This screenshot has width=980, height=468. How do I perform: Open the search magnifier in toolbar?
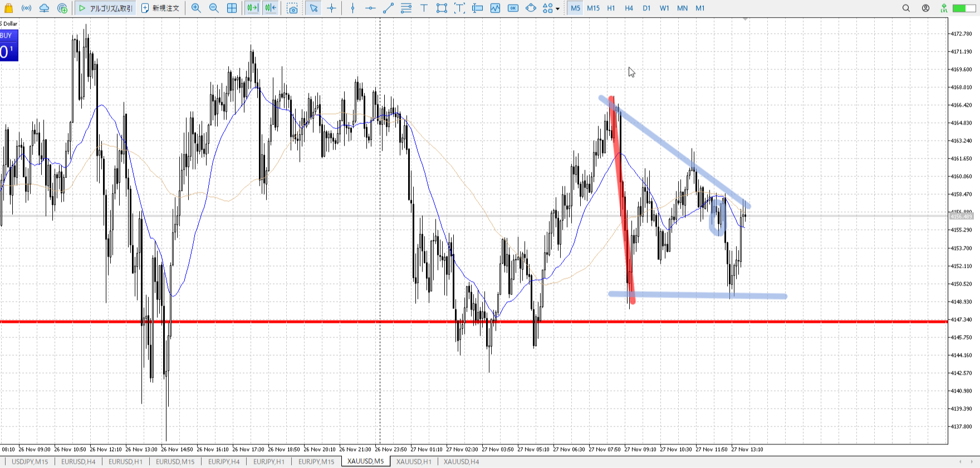pos(906,8)
